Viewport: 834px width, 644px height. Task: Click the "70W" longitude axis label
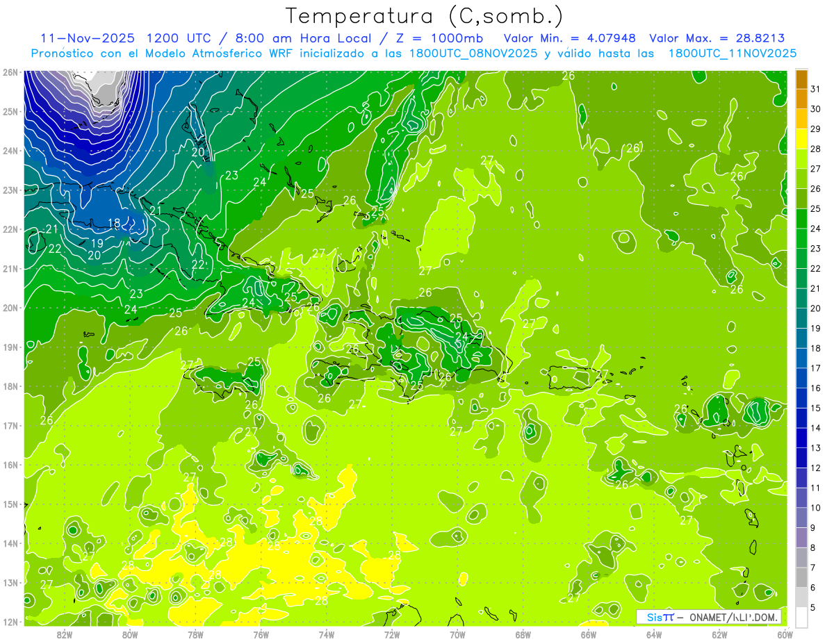point(457,634)
